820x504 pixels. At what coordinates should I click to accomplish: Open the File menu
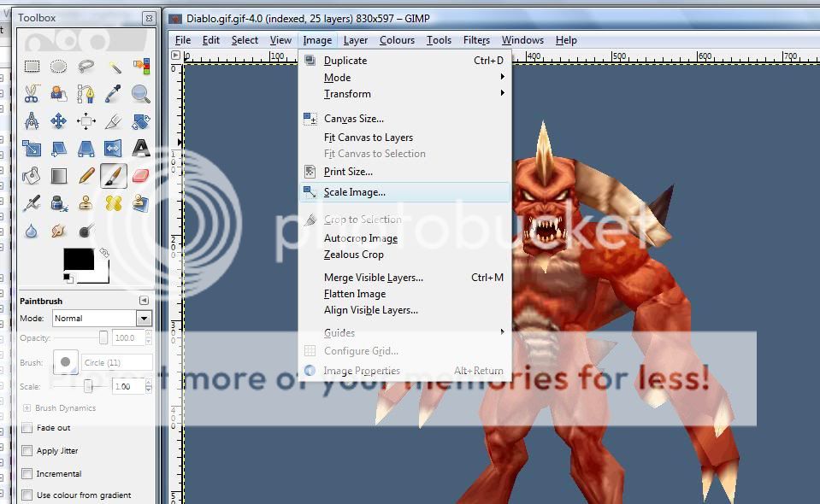(182, 40)
